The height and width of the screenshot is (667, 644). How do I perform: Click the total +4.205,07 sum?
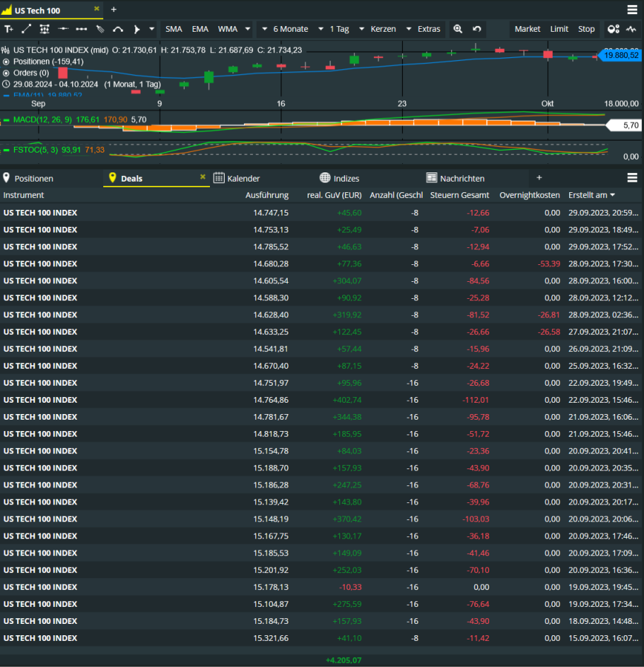(x=344, y=660)
